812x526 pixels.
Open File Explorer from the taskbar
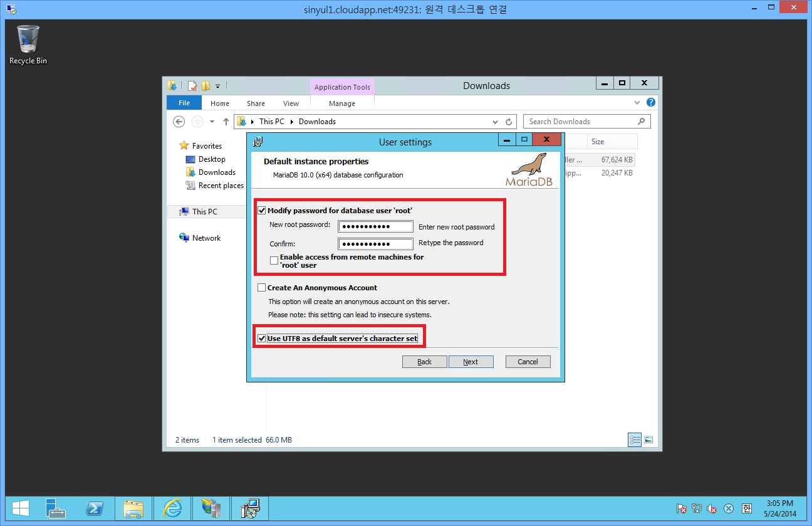point(133,508)
